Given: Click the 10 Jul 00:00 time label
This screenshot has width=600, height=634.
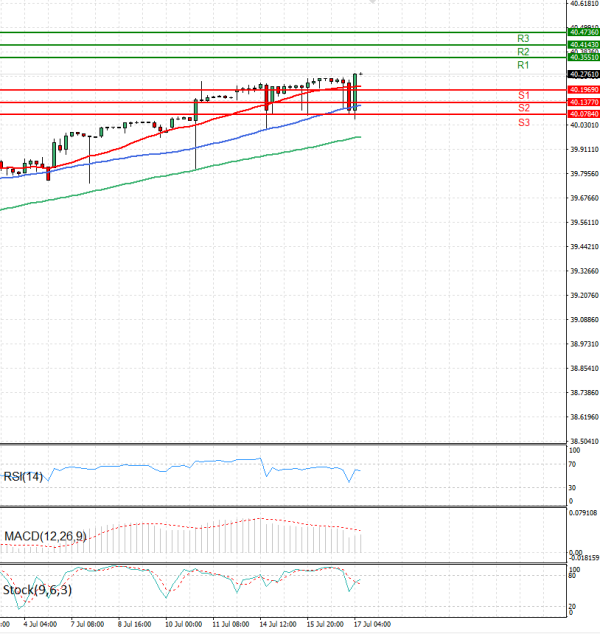Looking at the screenshot, I should [x=184, y=624].
